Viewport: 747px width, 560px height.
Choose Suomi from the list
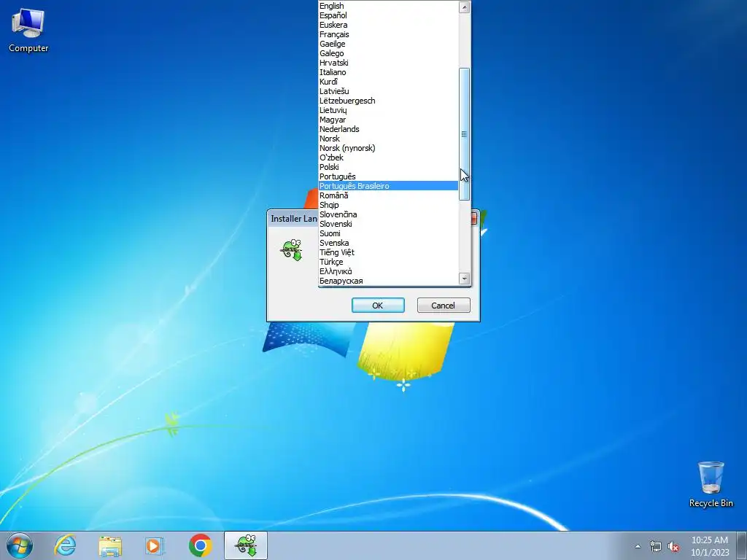388,233
